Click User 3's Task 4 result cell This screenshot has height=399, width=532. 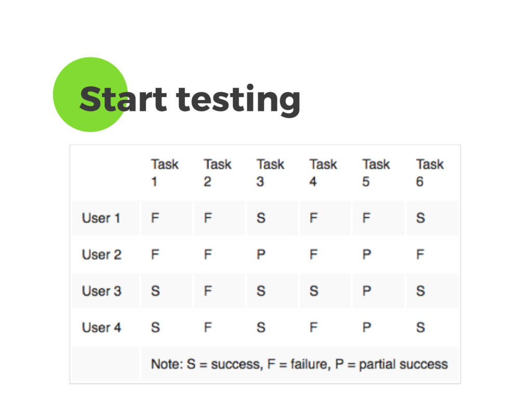pos(314,291)
